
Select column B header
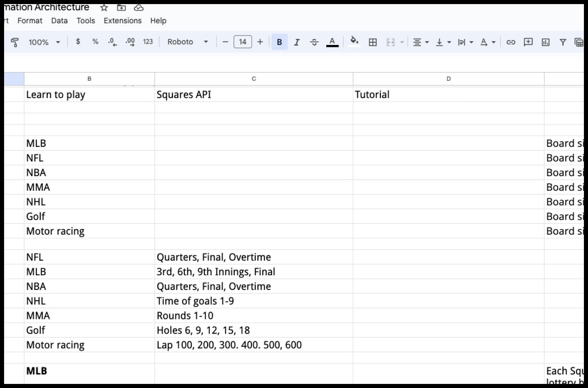pyautogui.click(x=89, y=79)
